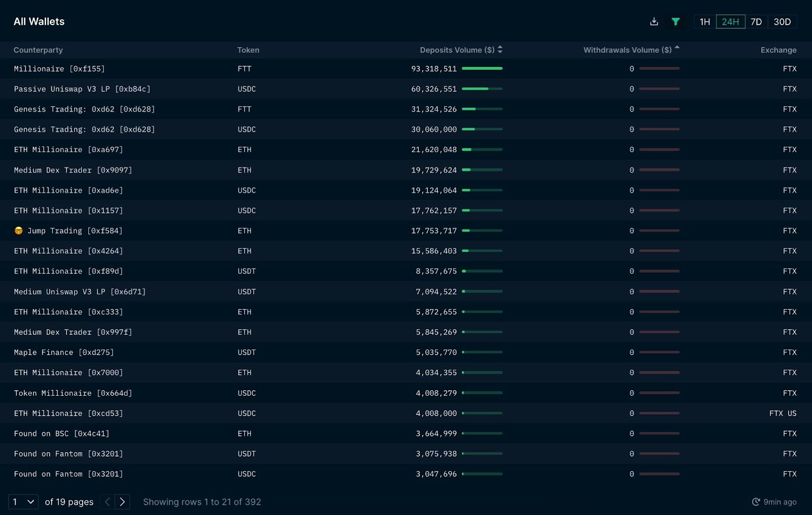Open ETH Millionaire [0xc333] wallet
This screenshot has width=812, height=515.
69,312
